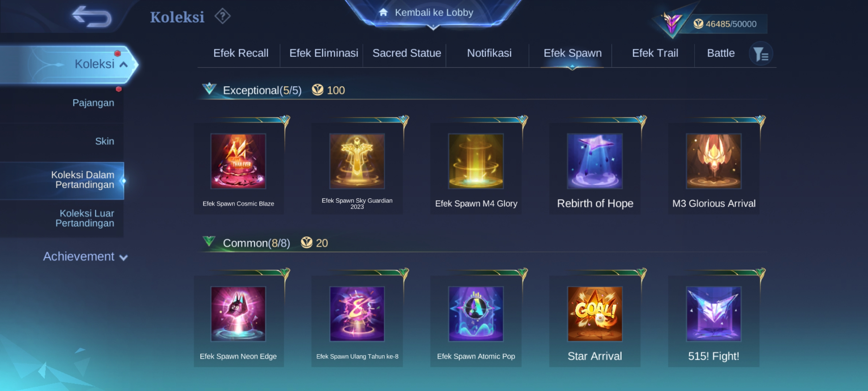Select Efek Spawn Sky Guardian 2023 icon
The width and height of the screenshot is (868, 391).
357,161
